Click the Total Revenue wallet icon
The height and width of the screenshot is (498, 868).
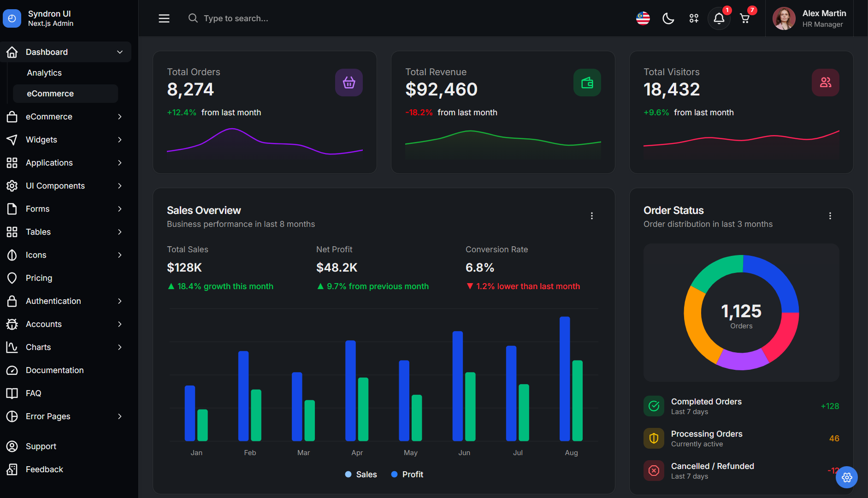[x=587, y=83]
